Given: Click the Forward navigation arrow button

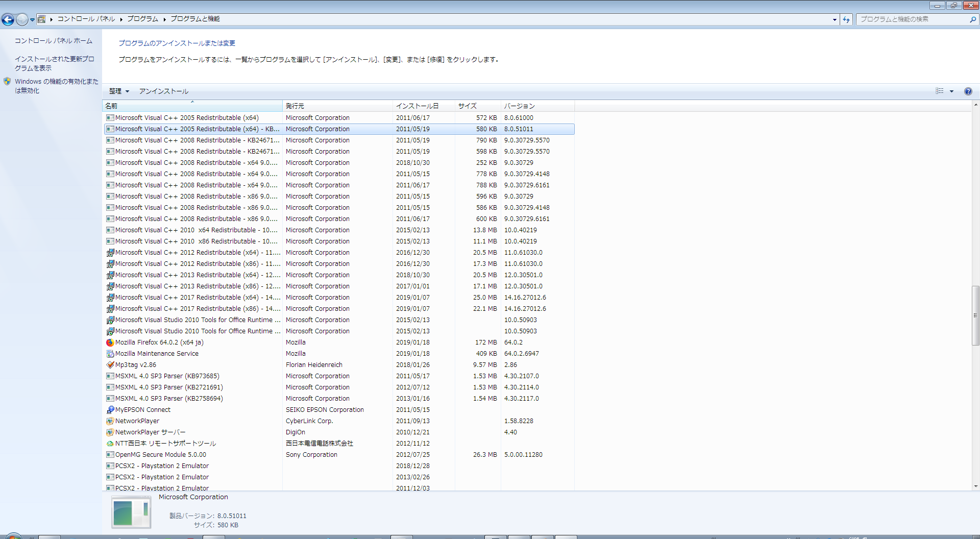Looking at the screenshot, I should tap(22, 19).
